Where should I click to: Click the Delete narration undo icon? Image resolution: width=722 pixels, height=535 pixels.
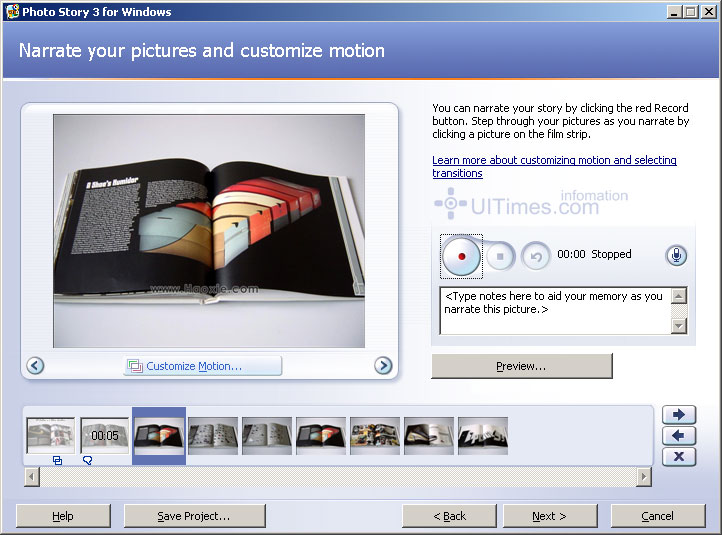(536, 256)
